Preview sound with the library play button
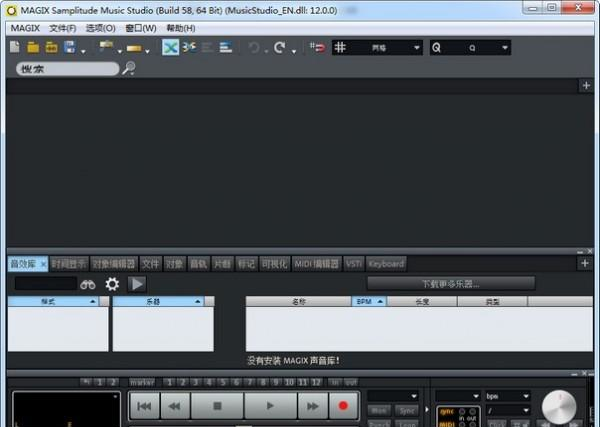Screen dimensions: 600x427 point(137,284)
